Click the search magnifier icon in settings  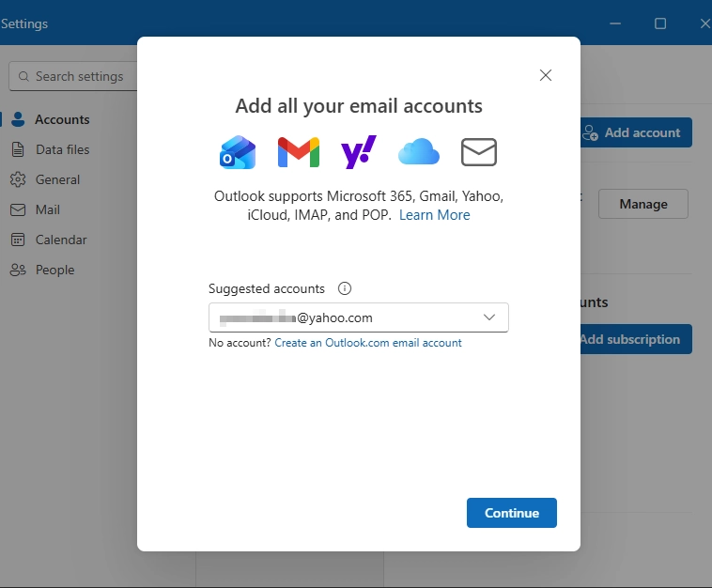click(23, 76)
